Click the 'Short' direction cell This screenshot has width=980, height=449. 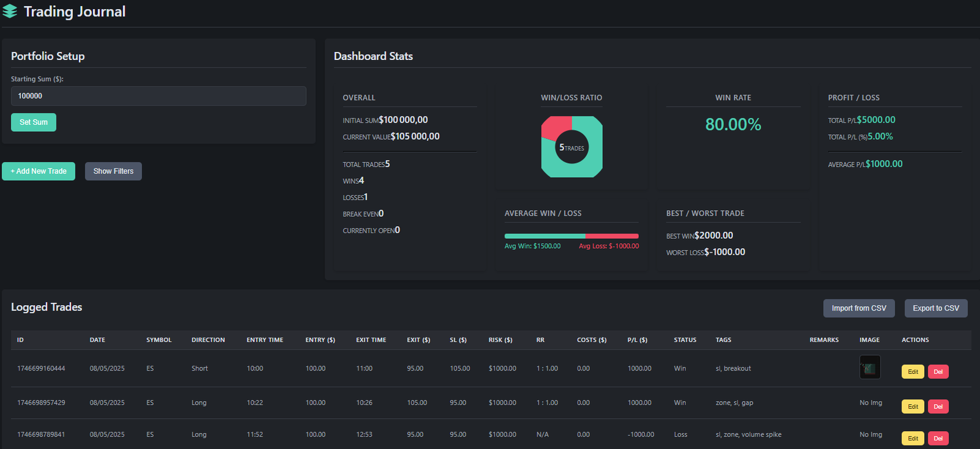click(200, 369)
